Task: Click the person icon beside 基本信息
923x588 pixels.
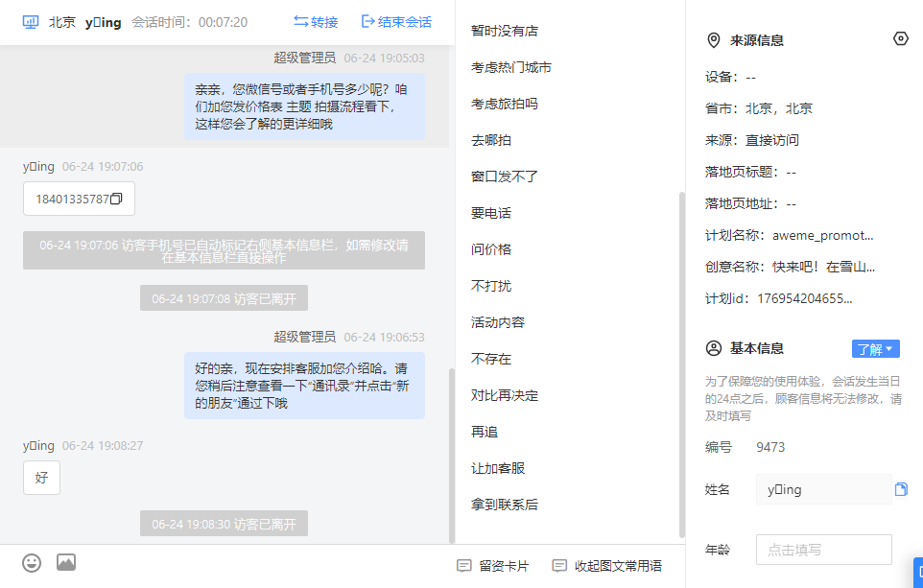Action: pos(713,348)
